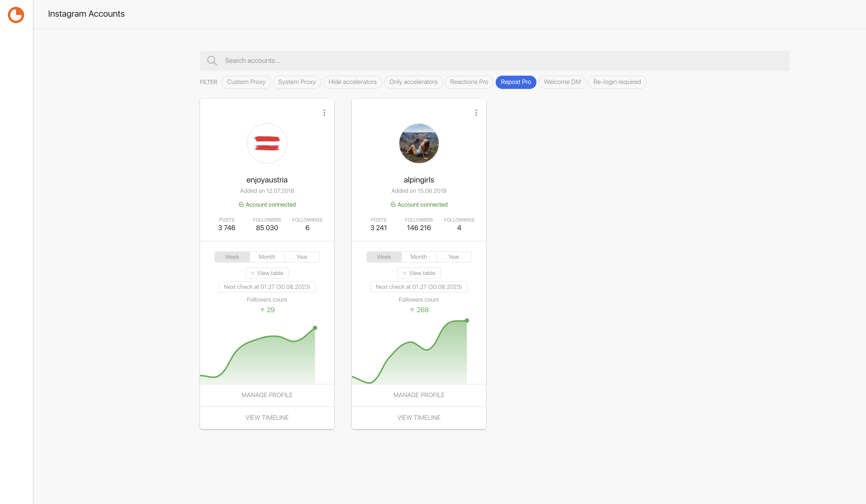Disable the Repost Pro filter
This screenshot has width=866, height=504.
click(x=516, y=82)
